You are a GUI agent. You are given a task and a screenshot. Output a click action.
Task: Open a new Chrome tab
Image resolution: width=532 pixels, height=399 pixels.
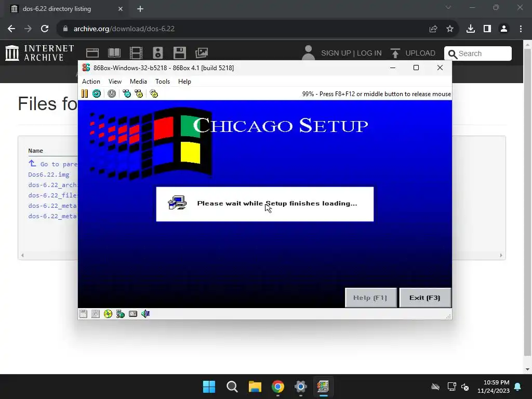tap(140, 9)
